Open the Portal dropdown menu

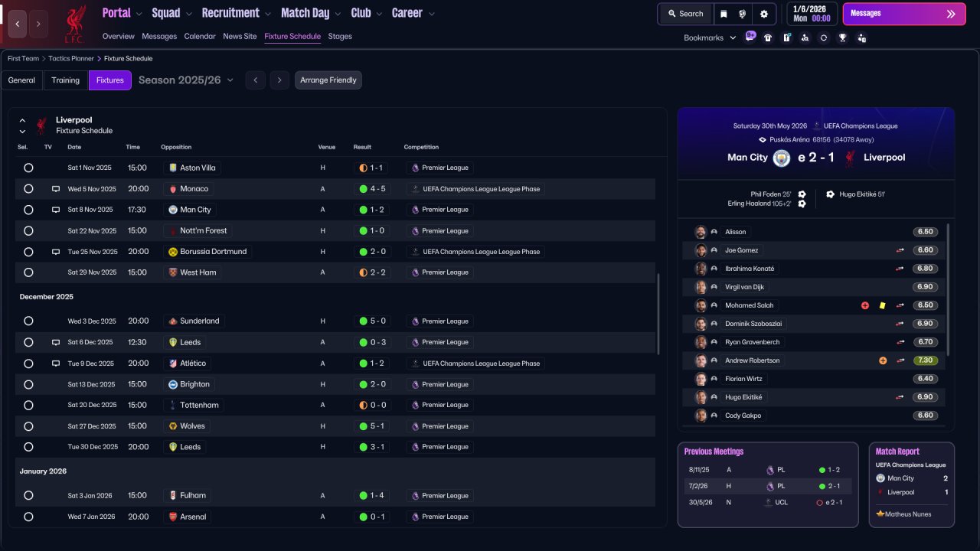point(122,13)
